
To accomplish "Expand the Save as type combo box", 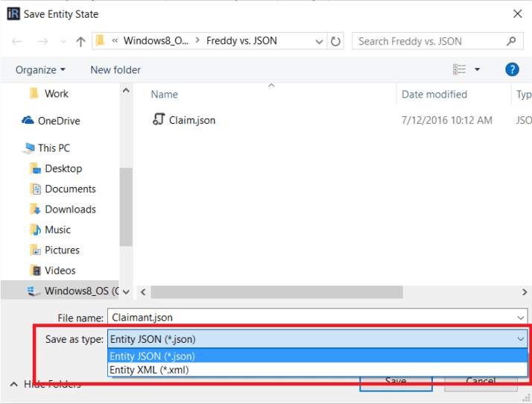I will click(519, 339).
